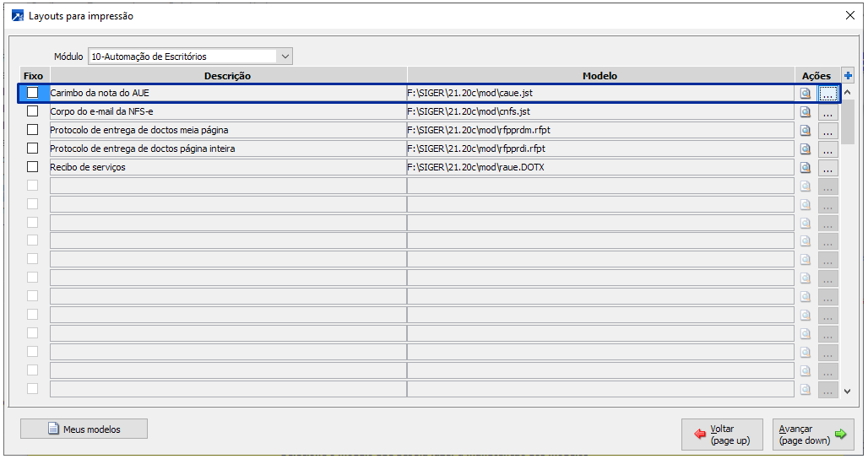The height and width of the screenshot is (459, 868).
Task: Close the Layouts para impressão window
Action: (849, 15)
